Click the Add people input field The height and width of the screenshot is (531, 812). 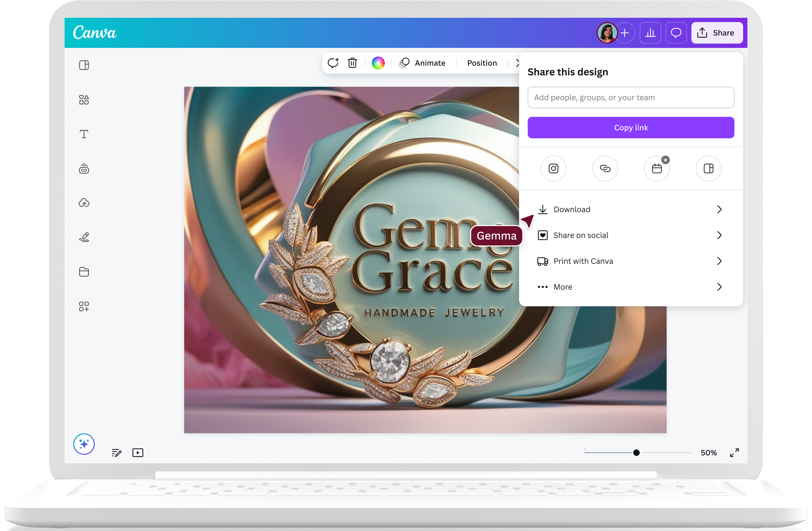[631, 97]
